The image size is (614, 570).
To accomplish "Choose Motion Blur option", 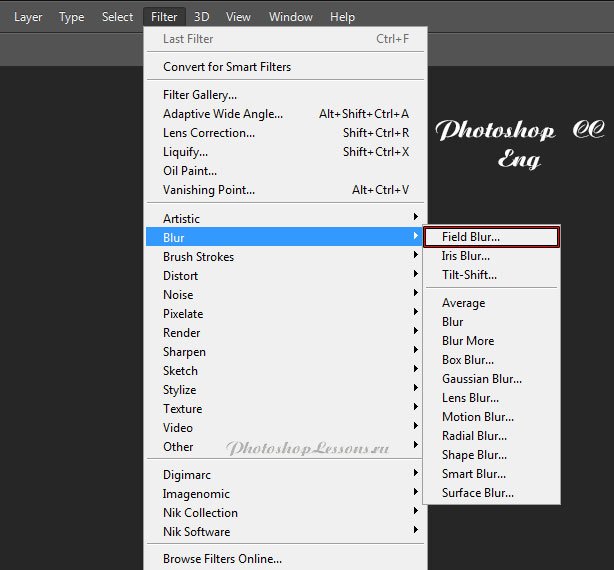I will pyautogui.click(x=477, y=417).
